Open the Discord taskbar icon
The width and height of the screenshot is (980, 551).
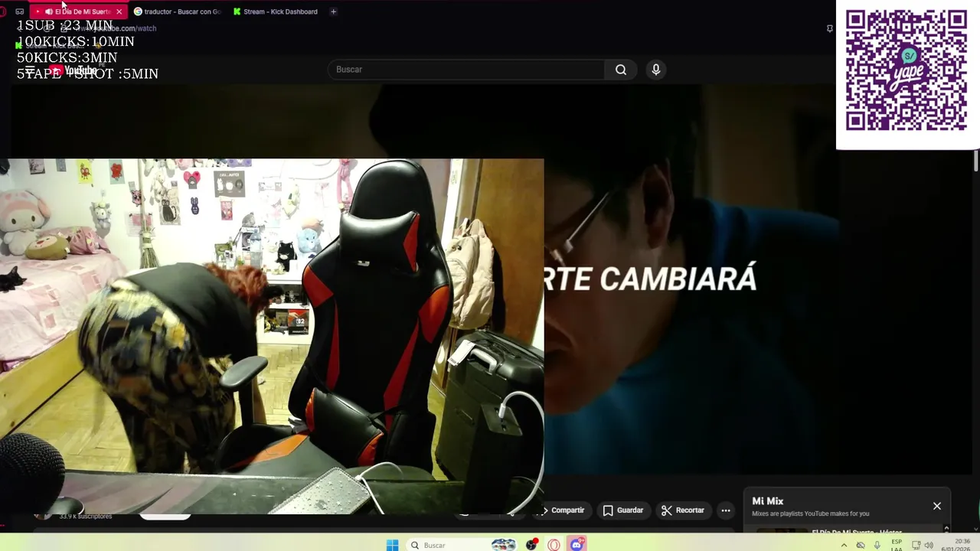pos(577,545)
